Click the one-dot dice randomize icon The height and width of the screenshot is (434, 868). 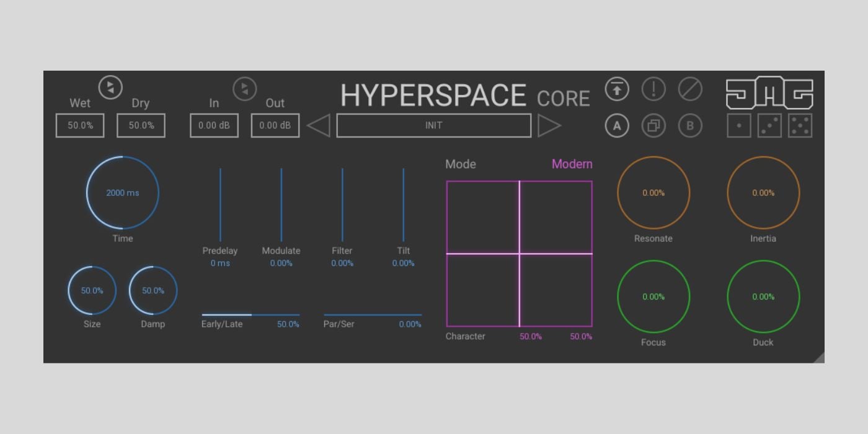tap(738, 126)
